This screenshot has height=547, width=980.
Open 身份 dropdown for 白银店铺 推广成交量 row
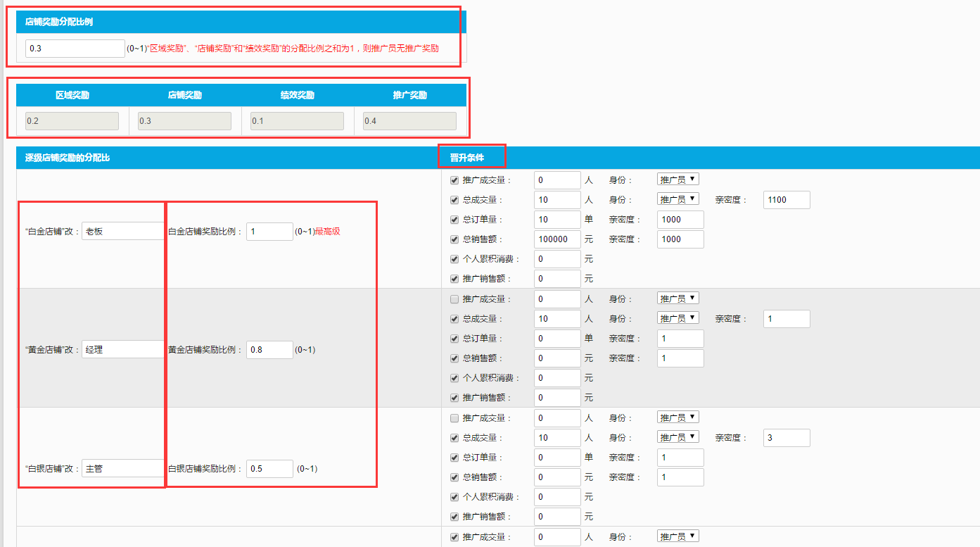[x=677, y=417]
